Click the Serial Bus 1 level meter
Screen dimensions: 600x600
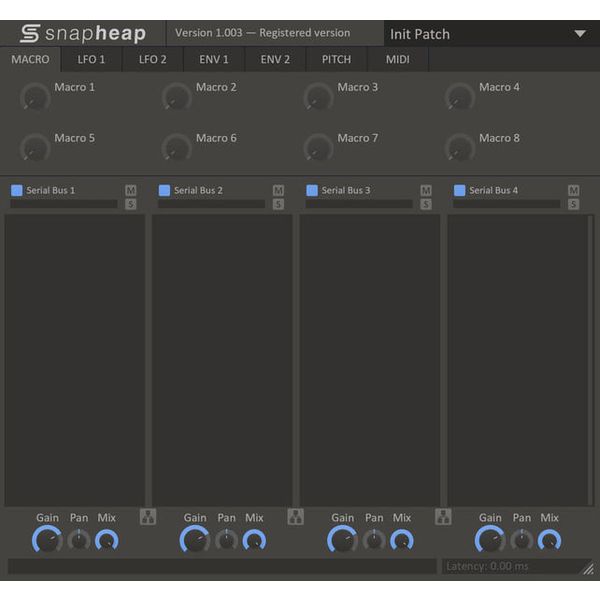point(64,204)
